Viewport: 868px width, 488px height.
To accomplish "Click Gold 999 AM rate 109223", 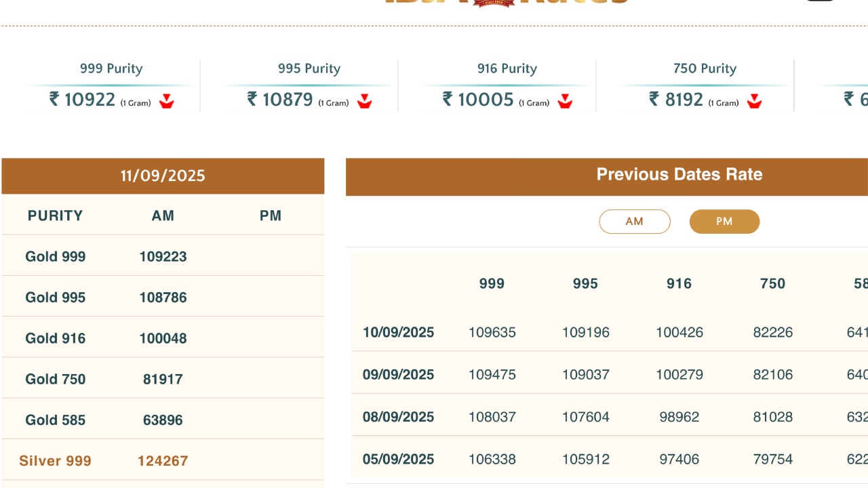I will [x=163, y=257].
